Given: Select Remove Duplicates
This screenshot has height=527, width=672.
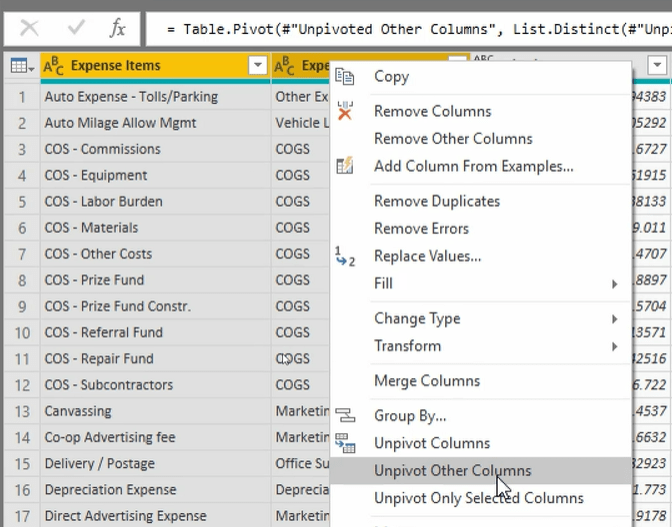Looking at the screenshot, I should click(481, 201).
